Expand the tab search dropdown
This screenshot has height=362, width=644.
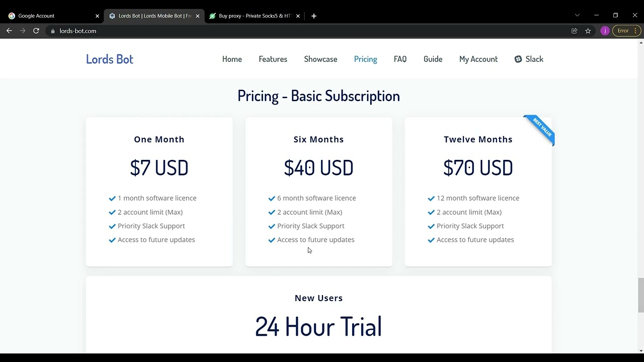(x=577, y=16)
